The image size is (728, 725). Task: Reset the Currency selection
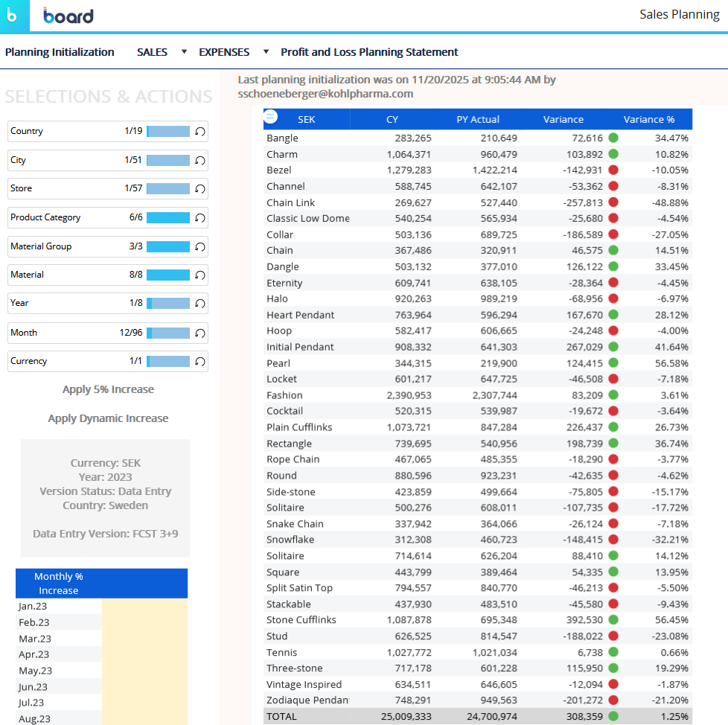(x=200, y=362)
